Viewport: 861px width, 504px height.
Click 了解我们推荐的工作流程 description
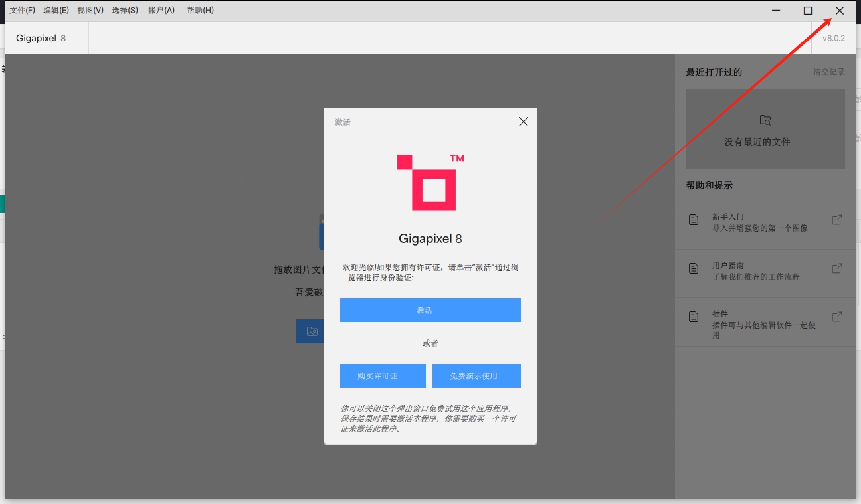pyautogui.click(x=756, y=277)
